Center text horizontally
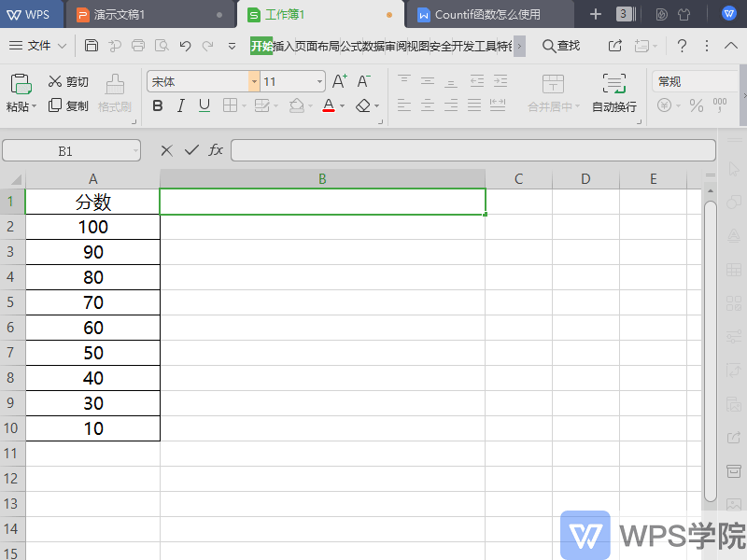Image resolution: width=747 pixels, height=560 pixels. (x=428, y=105)
